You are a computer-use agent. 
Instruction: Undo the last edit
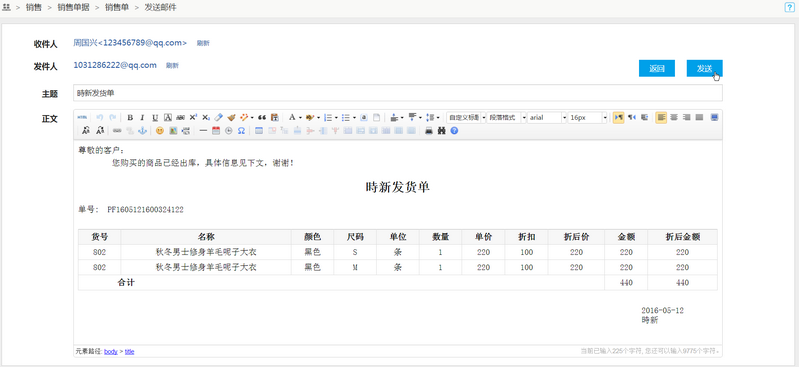[99, 117]
